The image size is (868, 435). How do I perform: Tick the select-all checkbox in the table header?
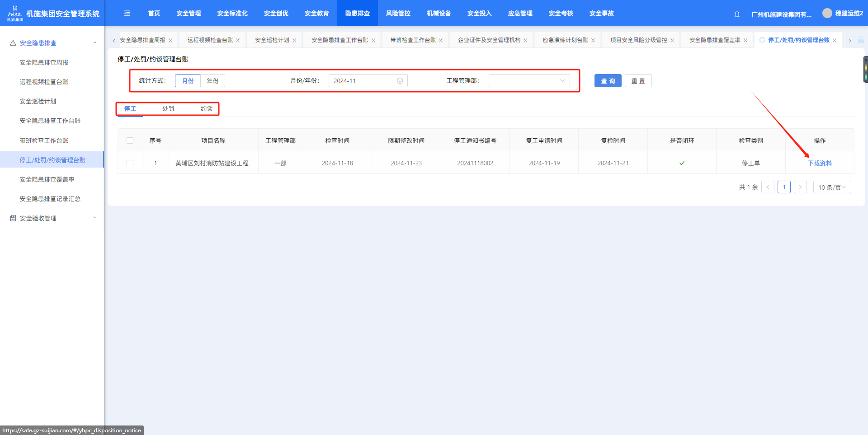point(130,140)
